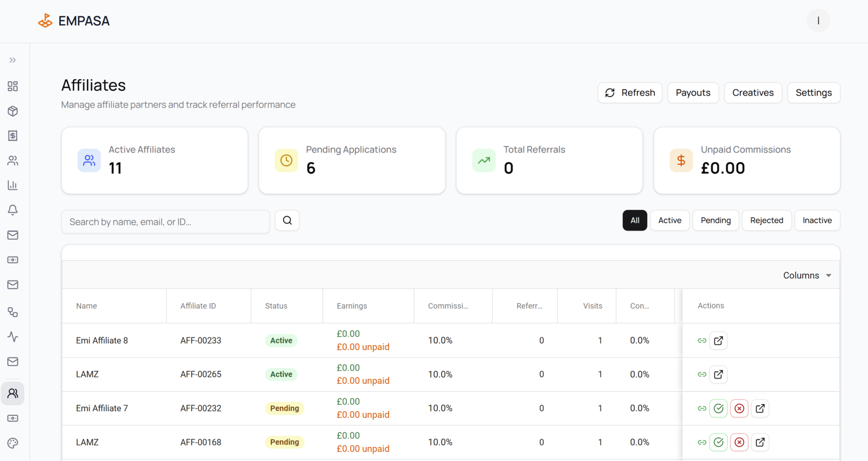The image size is (868, 461).
Task: Click Pending status badge for AFF-00232
Action: click(284, 408)
